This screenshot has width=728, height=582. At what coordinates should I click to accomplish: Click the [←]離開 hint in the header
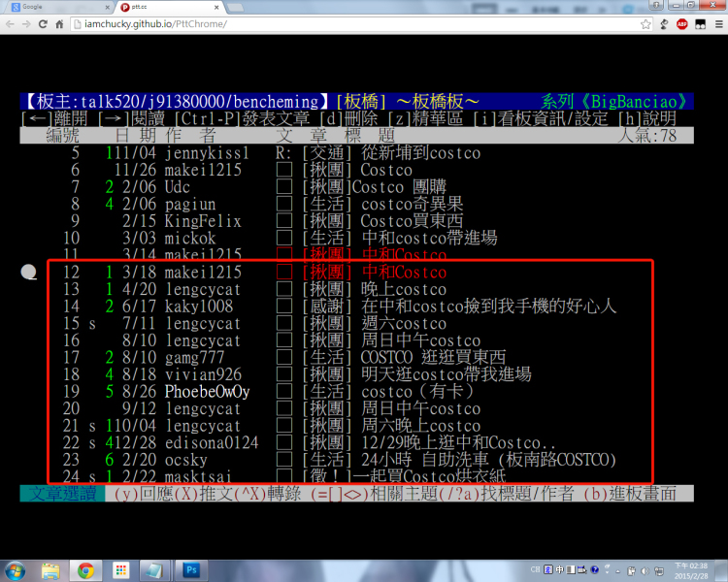(54, 118)
